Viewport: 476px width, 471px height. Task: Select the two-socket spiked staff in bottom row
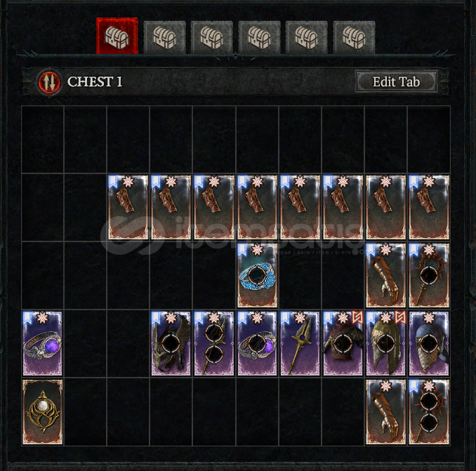tap(429, 411)
